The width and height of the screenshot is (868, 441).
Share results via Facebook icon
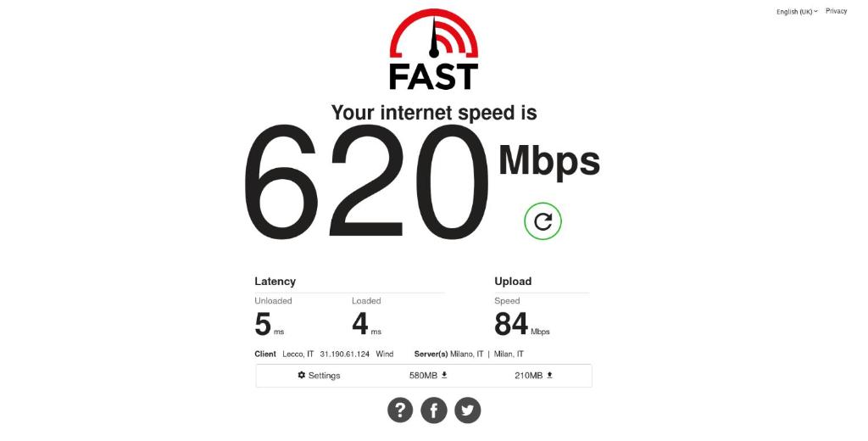pyautogui.click(x=434, y=410)
